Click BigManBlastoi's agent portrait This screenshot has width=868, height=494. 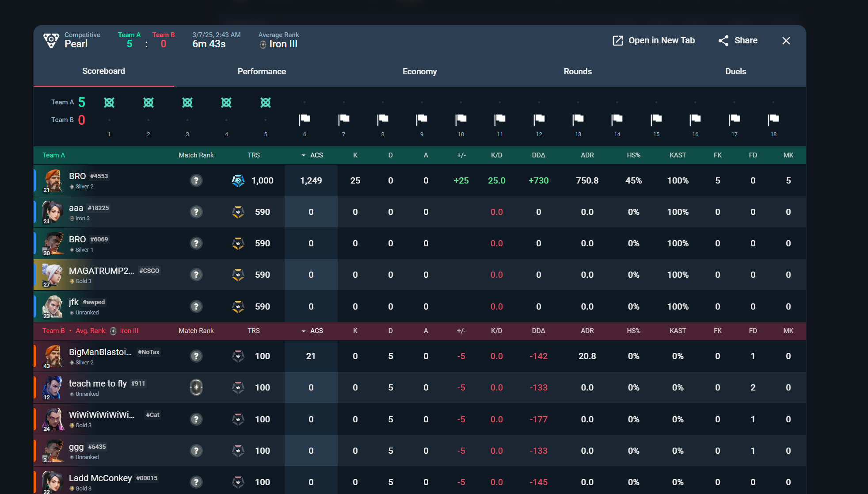click(x=53, y=356)
